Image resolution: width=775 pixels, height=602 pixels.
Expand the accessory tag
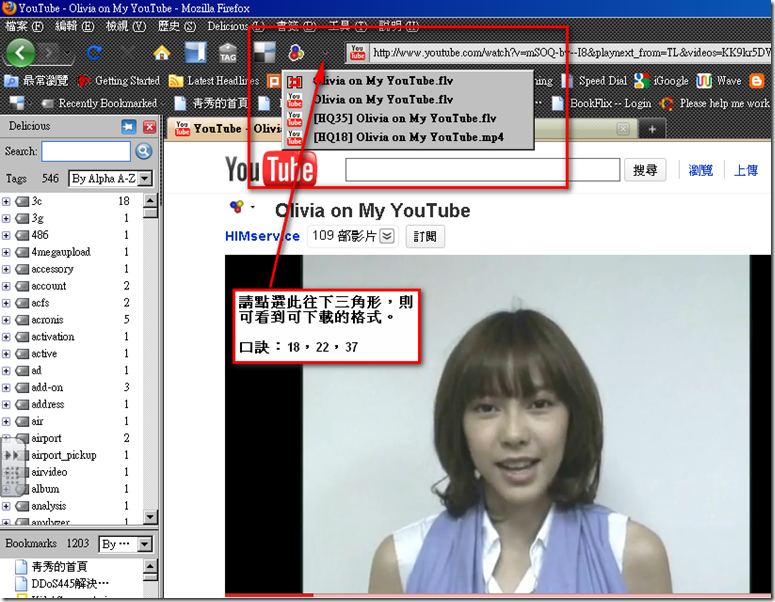point(6,269)
